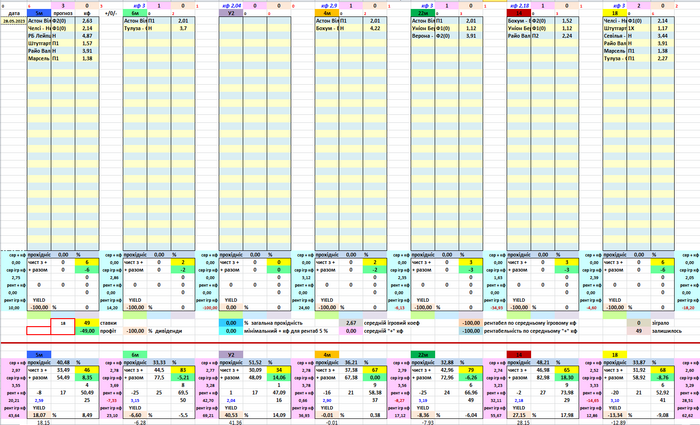Image resolution: width=700 pixels, height=425 pixels.
Task: Click the green '14,06' cell in У2 block
Action: 279,378
